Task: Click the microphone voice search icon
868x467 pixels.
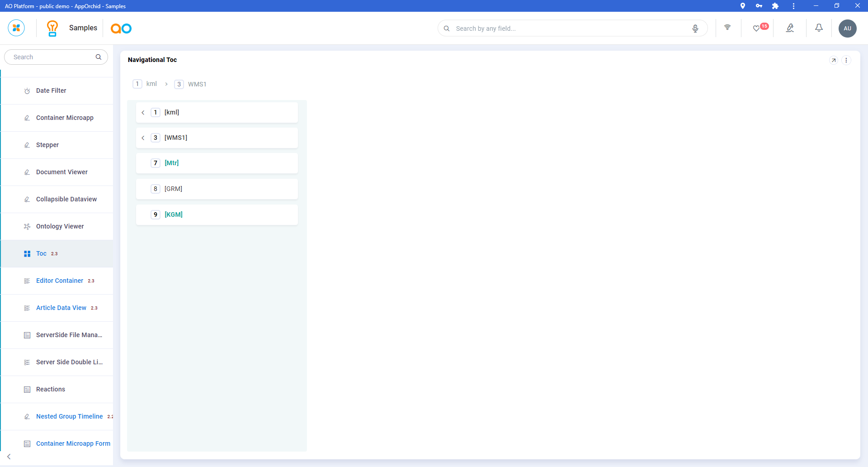Action: [x=695, y=29]
